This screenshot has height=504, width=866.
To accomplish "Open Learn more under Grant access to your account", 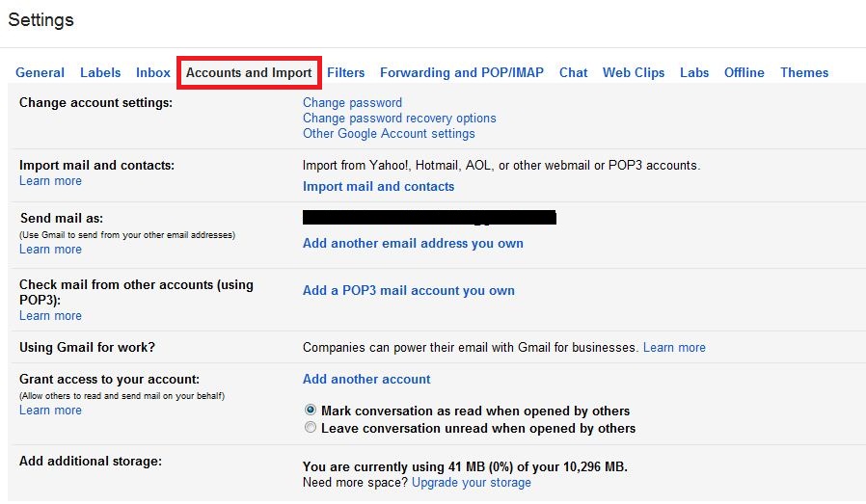I will coord(50,411).
